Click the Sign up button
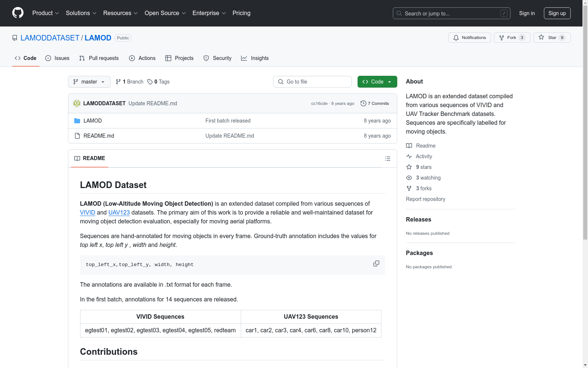588x368 pixels. pos(557,13)
